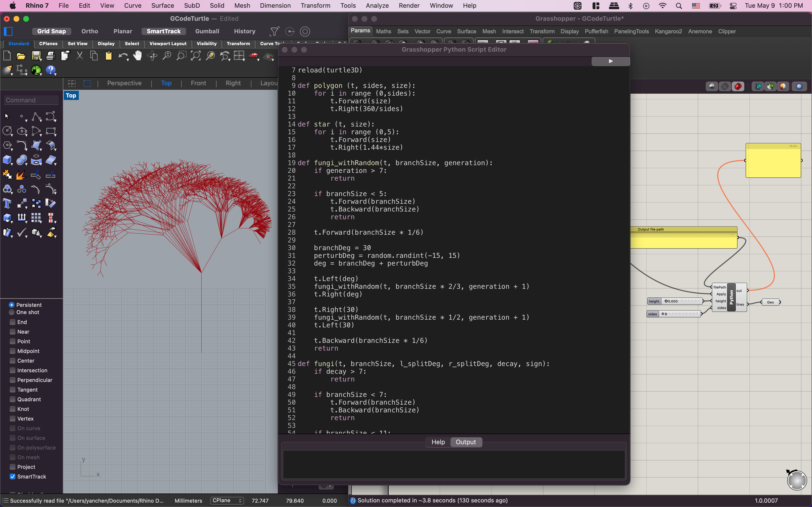Screen dimensions: 812x507
Task: Select the Sphere tool in sidebar
Action: 22,160
